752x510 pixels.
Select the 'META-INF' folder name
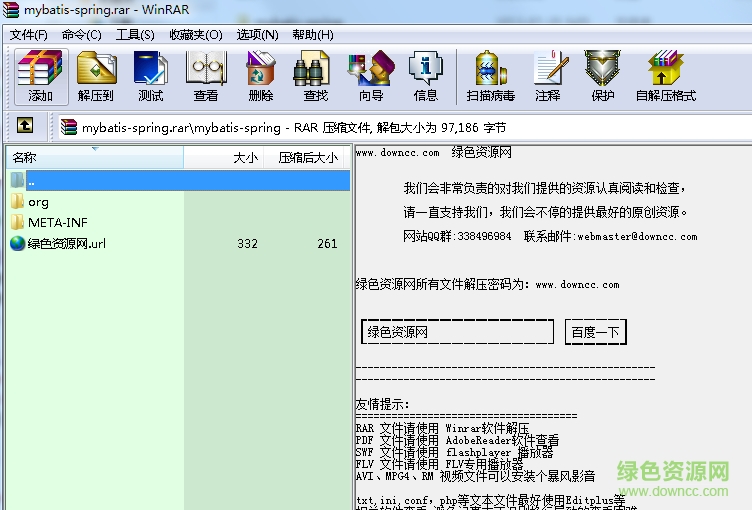pyautogui.click(x=58, y=223)
